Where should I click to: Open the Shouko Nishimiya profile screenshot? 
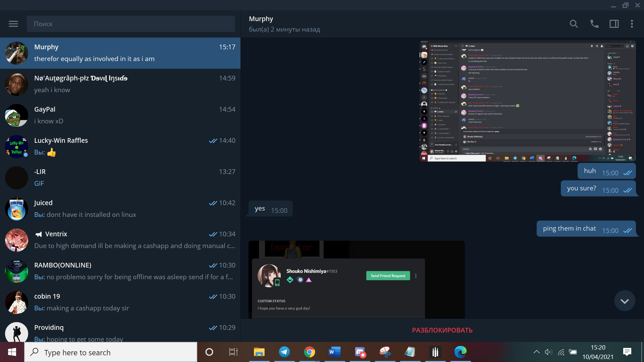pyautogui.click(x=357, y=280)
